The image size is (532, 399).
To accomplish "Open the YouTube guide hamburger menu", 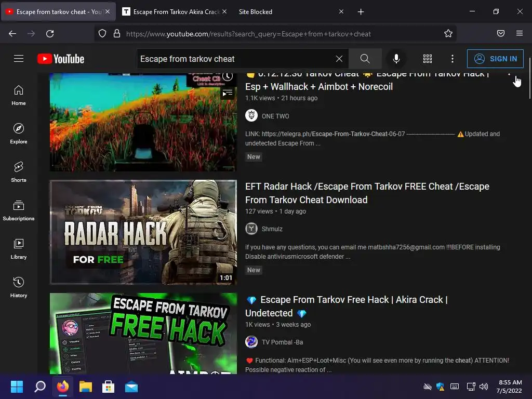I will [x=19, y=59].
